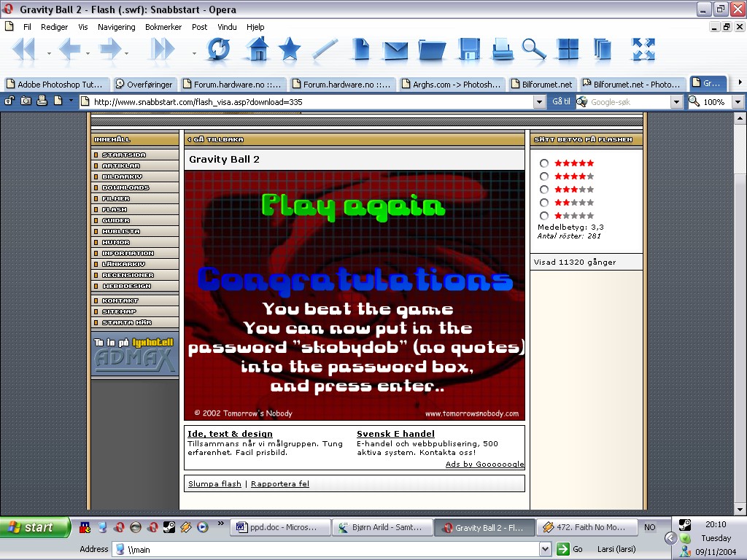Switch to the Adobe Photoshop Tut... tab
Viewport: 747px width, 560px height.
pyautogui.click(x=57, y=85)
